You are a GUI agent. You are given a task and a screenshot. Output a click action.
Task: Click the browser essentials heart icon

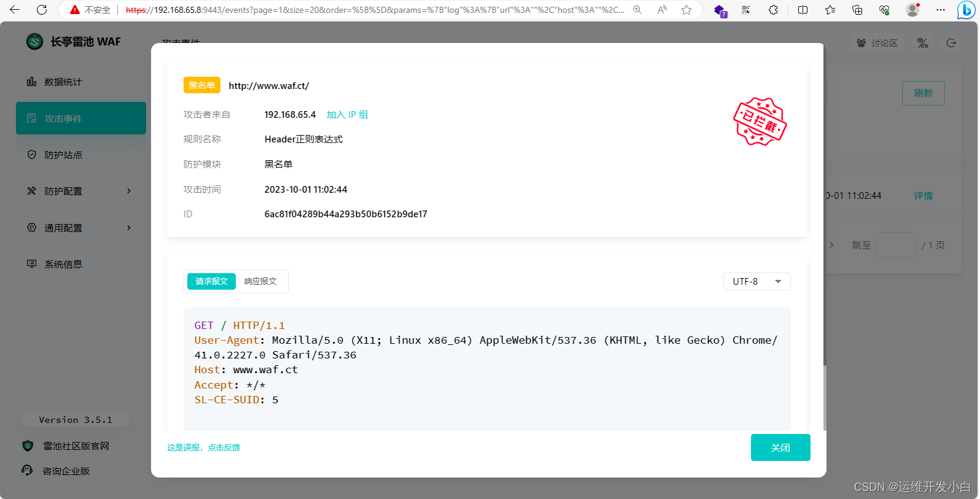[884, 10]
